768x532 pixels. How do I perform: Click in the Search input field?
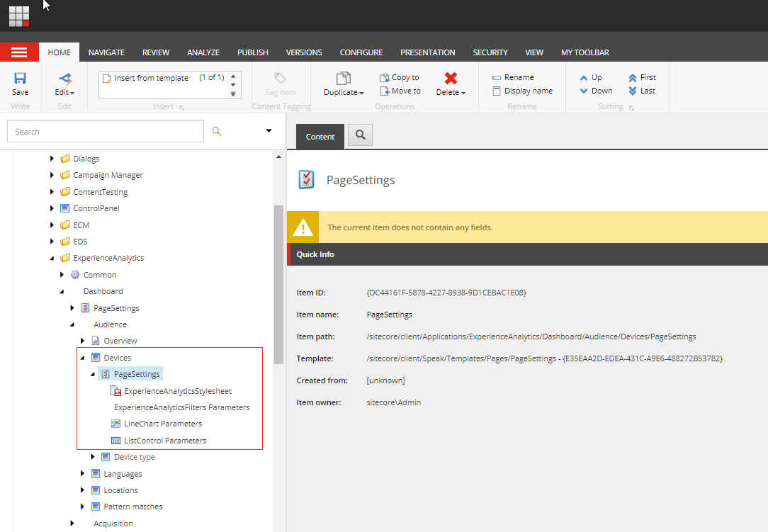106,131
